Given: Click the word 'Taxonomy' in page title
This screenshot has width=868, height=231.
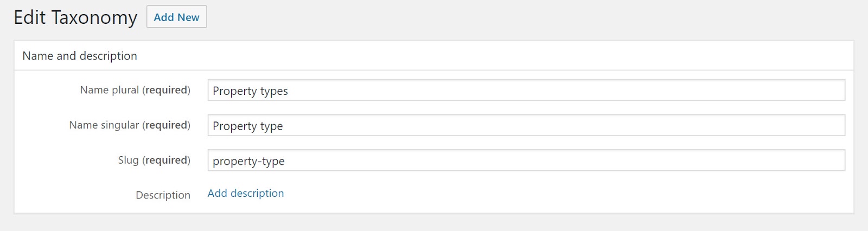Looking at the screenshot, I should pos(94,18).
